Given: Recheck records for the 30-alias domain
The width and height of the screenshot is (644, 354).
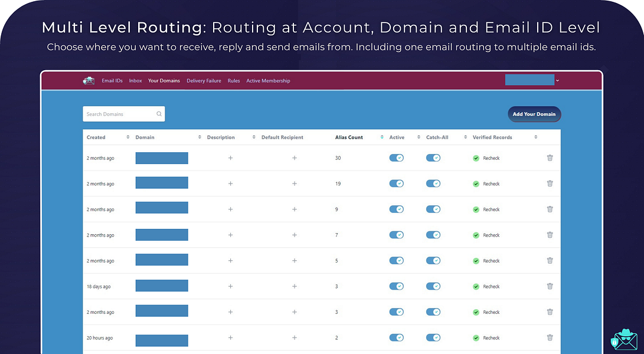Looking at the screenshot, I should coord(491,158).
